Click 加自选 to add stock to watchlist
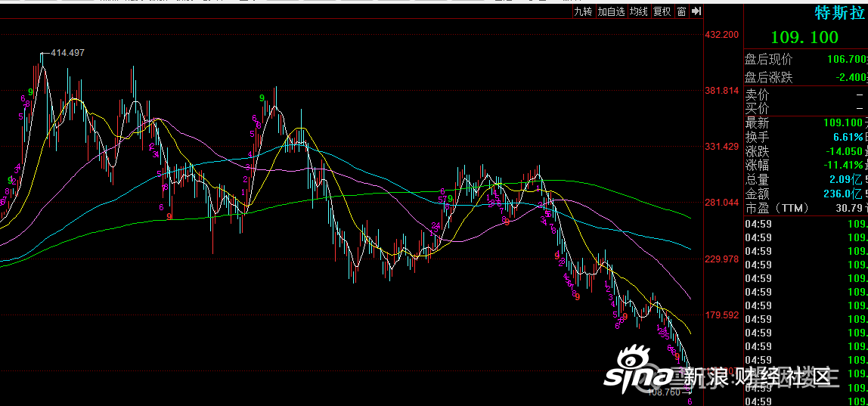 pyautogui.click(x=611, y=11)
